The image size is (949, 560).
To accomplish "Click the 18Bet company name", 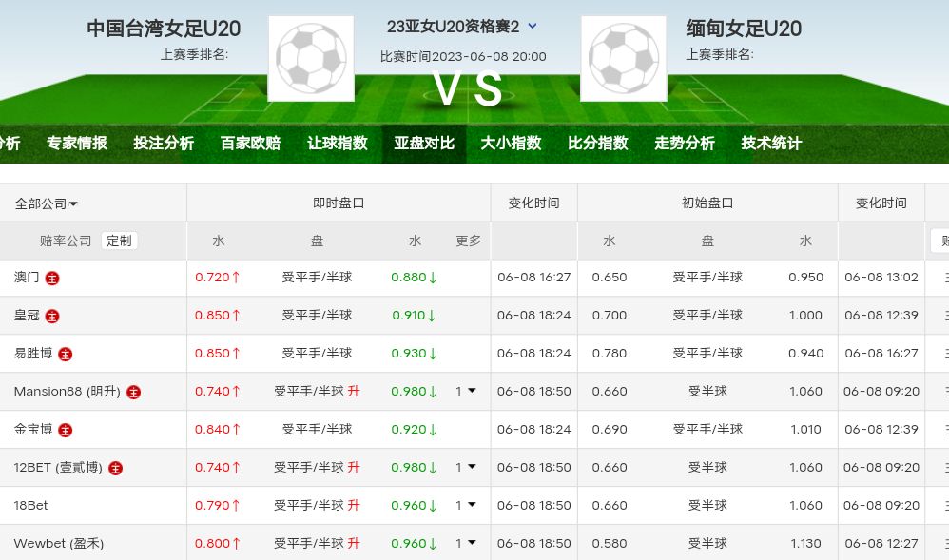I will pyautogui.click(x=30, y=506).
